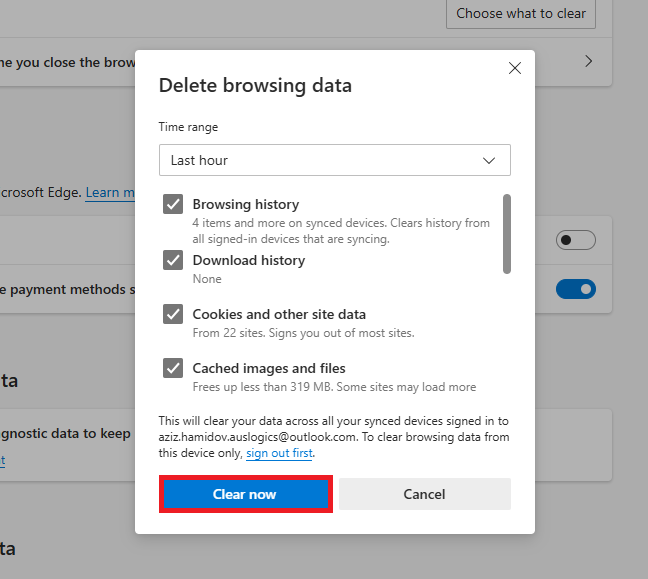Uncheck Cookies and other site data checkbox
This screenshot has width=648, height=579.
tap(173, 314)
